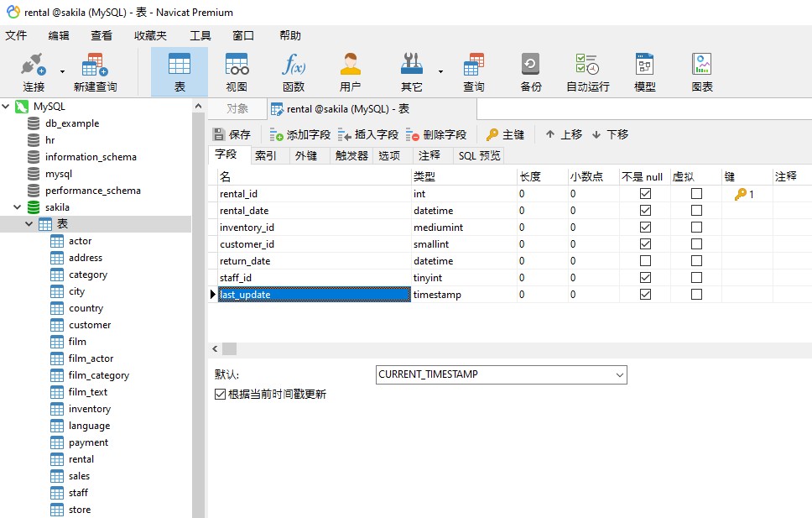This screenshot has width=812, height=518.
Task: Open the dropdown arrow next to 其它
Action: click(x=440, y=71)
